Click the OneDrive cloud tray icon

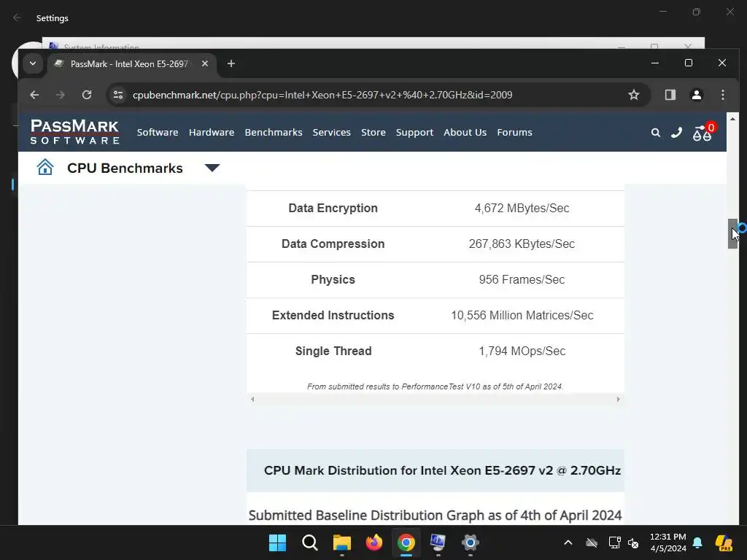(592, 542)
